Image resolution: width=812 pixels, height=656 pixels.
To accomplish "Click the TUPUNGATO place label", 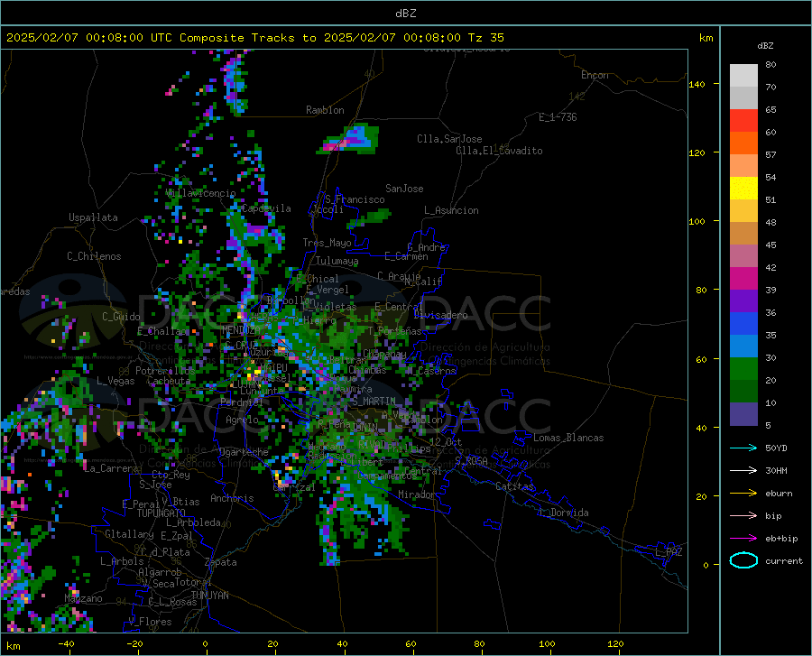I will (161, 513).
